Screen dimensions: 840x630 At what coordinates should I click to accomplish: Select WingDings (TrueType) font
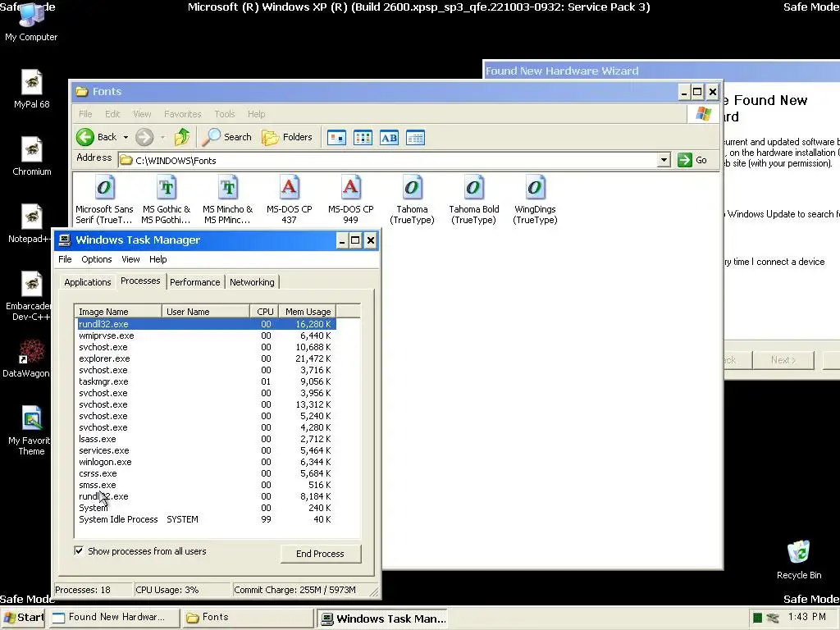(x=535, y=199)
